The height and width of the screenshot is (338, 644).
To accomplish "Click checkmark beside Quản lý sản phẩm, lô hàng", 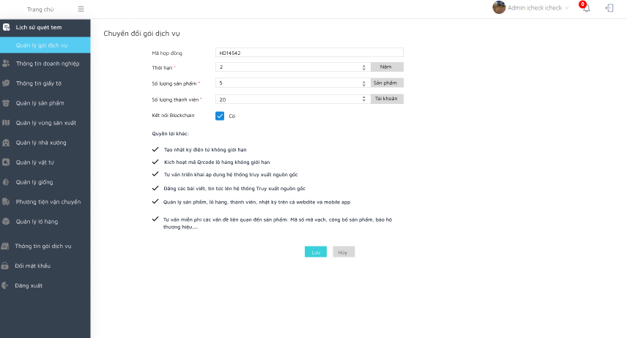I will (x=155, y=201).
